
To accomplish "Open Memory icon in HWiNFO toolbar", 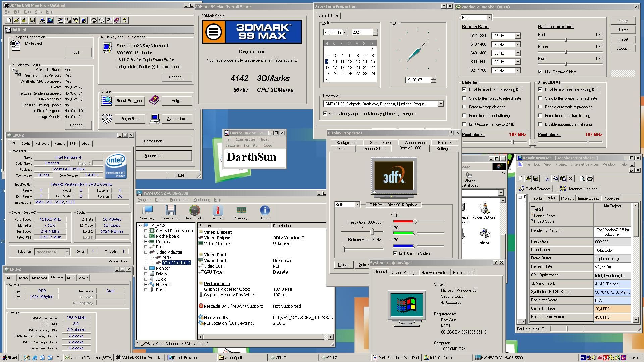I will tap(241, 213).
